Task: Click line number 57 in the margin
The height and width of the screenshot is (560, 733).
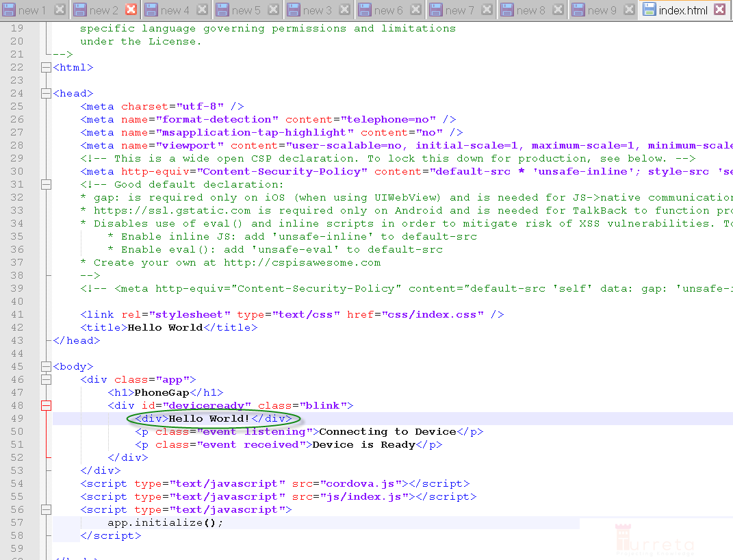Action: (17, 522)
